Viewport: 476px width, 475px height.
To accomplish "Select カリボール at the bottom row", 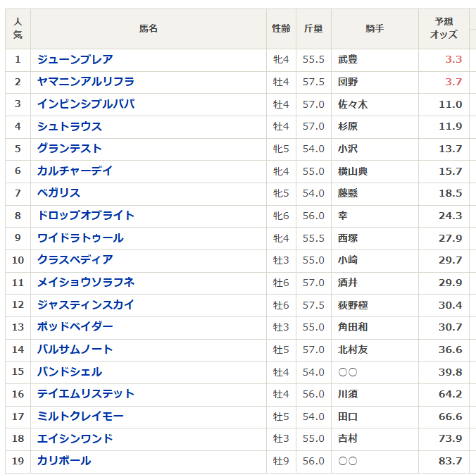I will click(x=64, y=461).
